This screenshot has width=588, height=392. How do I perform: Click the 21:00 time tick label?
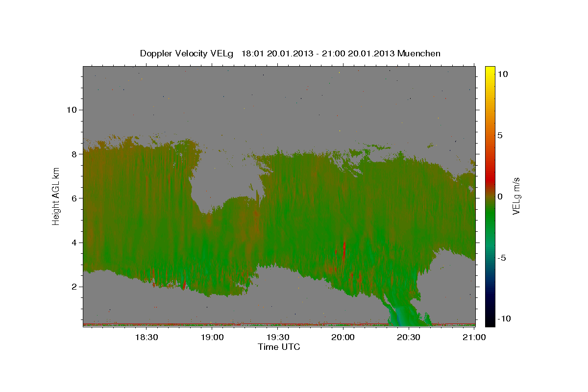[x=474, y=337]
